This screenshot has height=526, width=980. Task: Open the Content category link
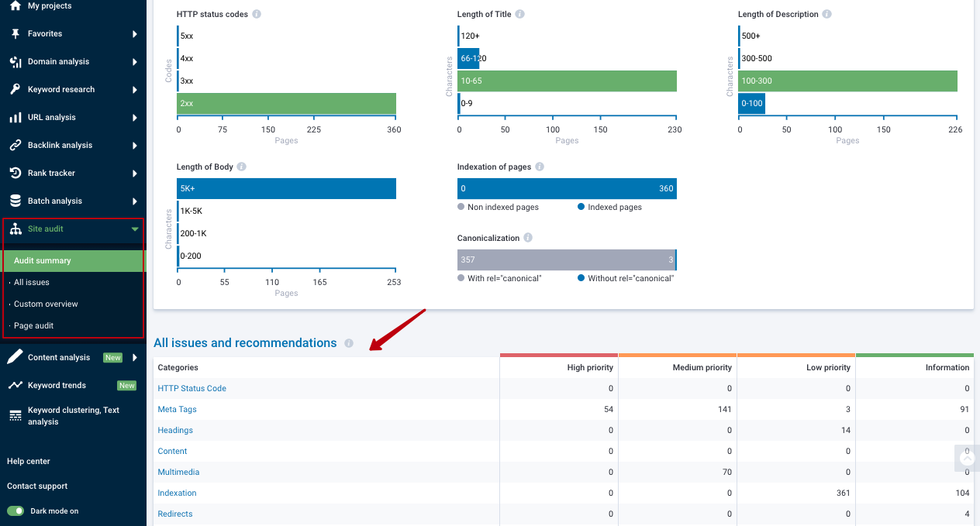coord(173,451)
